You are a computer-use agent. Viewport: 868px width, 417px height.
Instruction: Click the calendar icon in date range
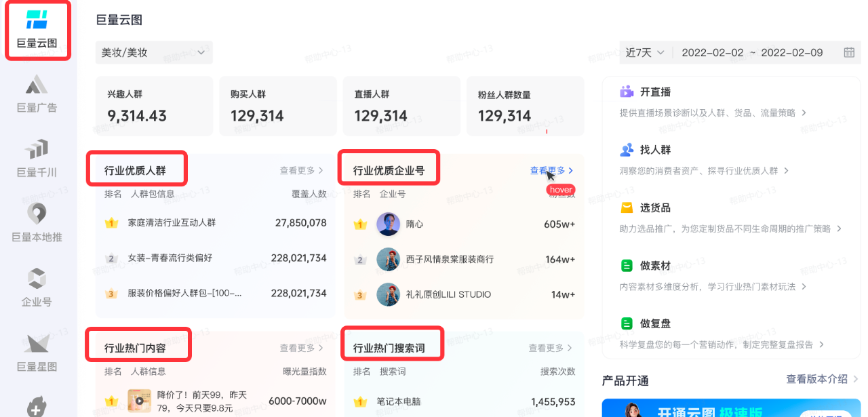click(849, 53)
